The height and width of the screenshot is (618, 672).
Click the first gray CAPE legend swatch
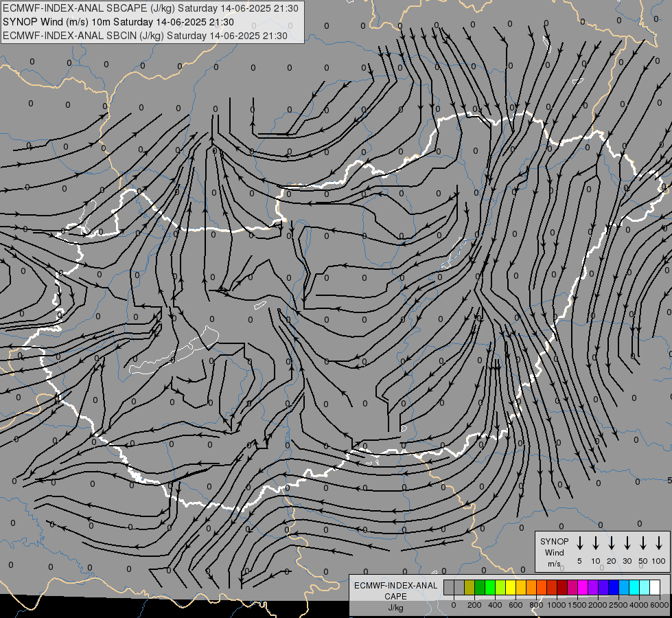(x=449, y=587)
